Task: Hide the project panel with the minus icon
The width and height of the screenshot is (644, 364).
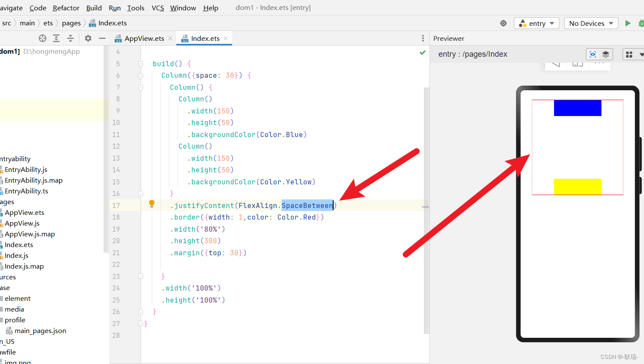Action: point(102,38)
